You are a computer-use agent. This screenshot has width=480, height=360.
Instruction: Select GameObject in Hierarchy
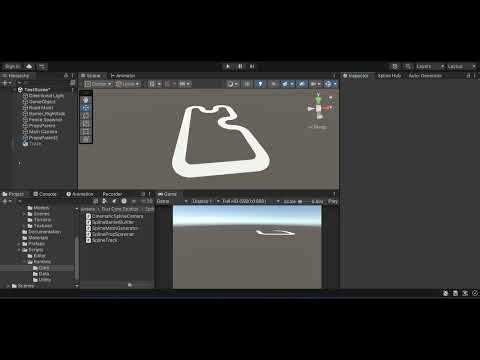click(42, 102)
